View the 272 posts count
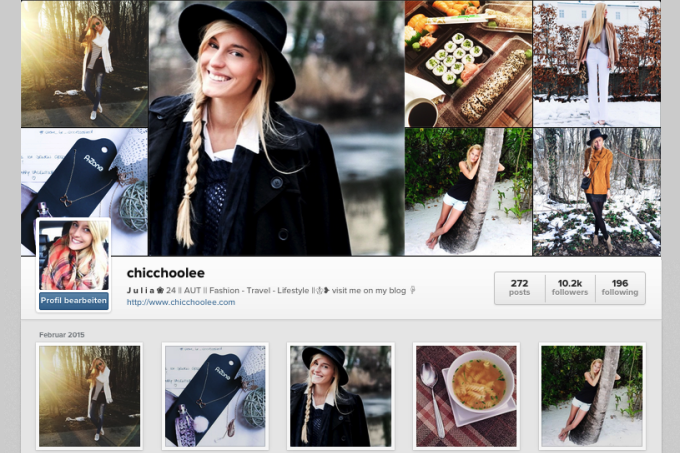680x453 pixels. click(520, 288)
